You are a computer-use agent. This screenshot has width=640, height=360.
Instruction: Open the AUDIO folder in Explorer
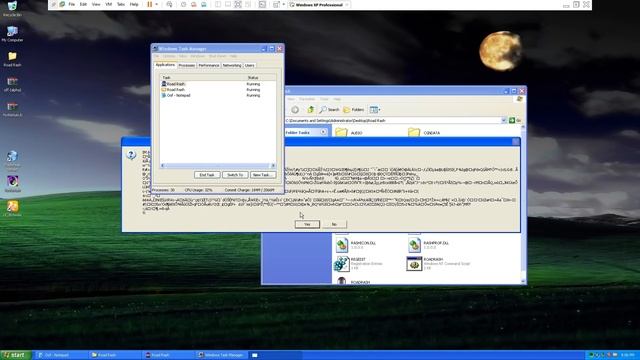click(349, 132)
